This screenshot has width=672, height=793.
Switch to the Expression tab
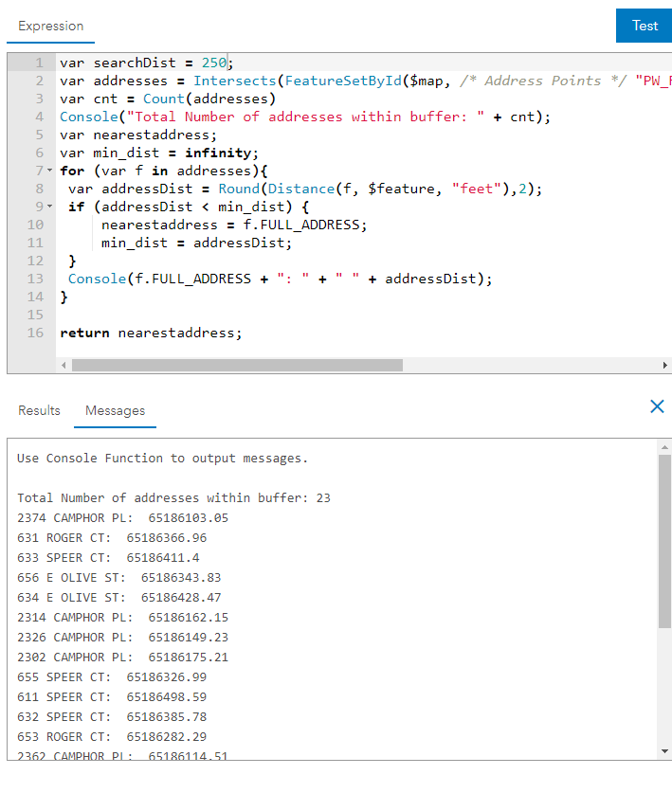(x=50, y=27)
